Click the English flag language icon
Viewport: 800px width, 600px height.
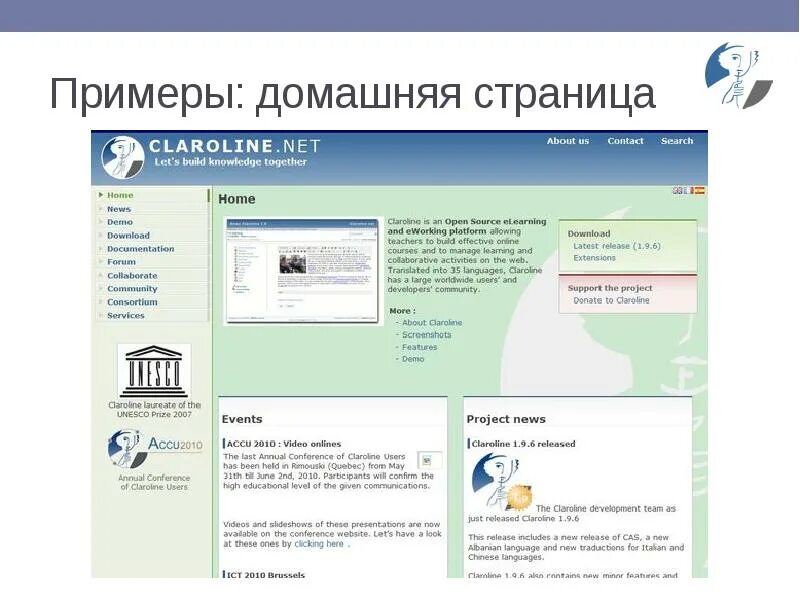click(677, 191)
